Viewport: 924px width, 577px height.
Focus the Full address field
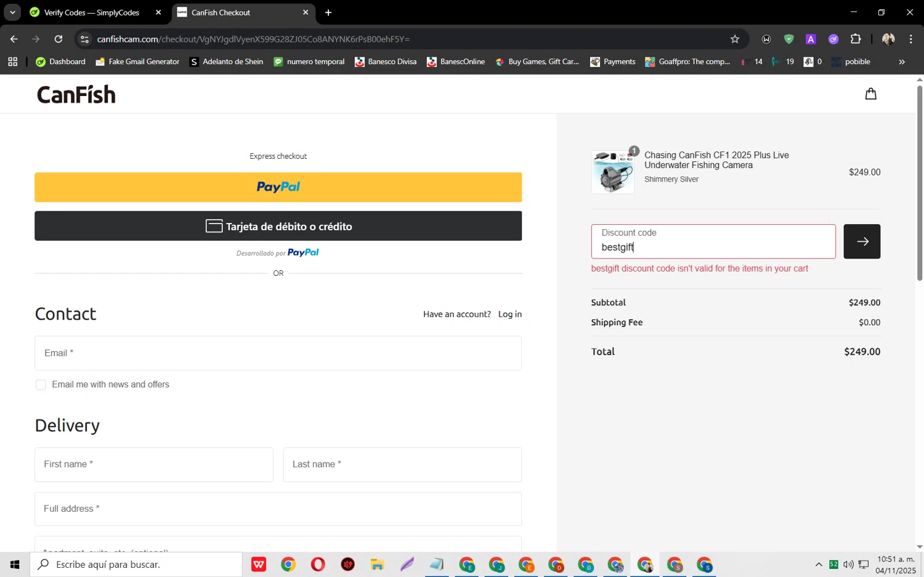click(x=278, y=509)
